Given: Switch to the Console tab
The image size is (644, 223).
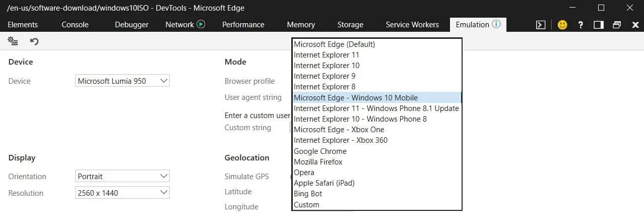Looking at the screenshot, I should click(x=75, y=25).
